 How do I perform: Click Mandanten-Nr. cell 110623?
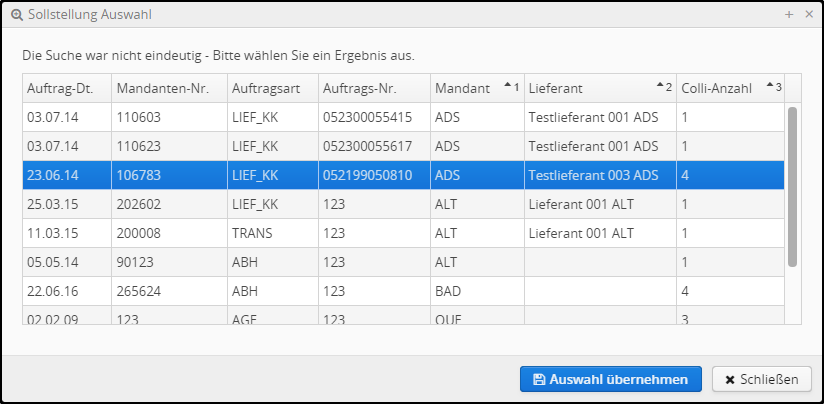coord(169,146)
